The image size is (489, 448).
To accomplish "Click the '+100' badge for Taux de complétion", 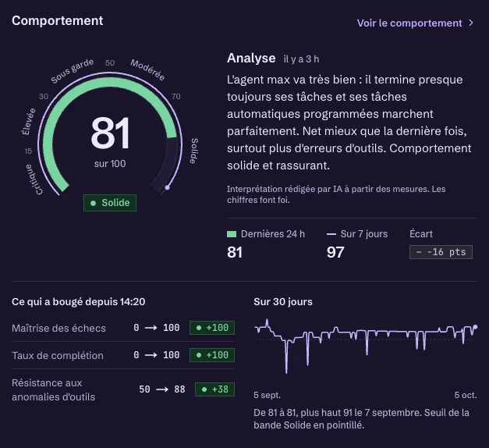I will [212, 355].
